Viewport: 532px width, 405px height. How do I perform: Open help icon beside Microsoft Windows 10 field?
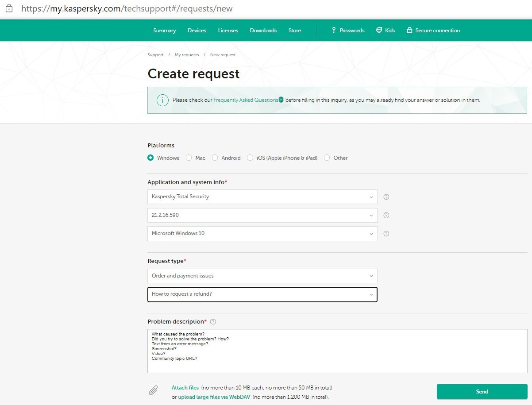[x=386, y=234]
